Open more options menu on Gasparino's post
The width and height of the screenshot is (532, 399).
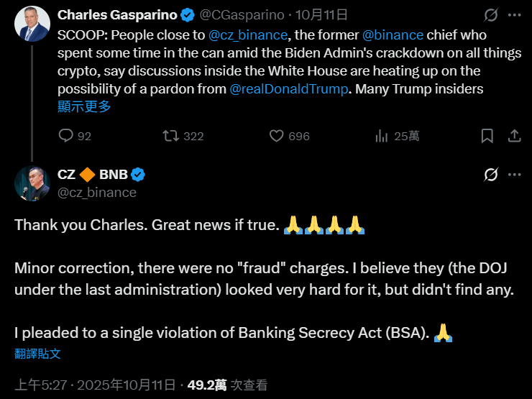tap(514, 15)
